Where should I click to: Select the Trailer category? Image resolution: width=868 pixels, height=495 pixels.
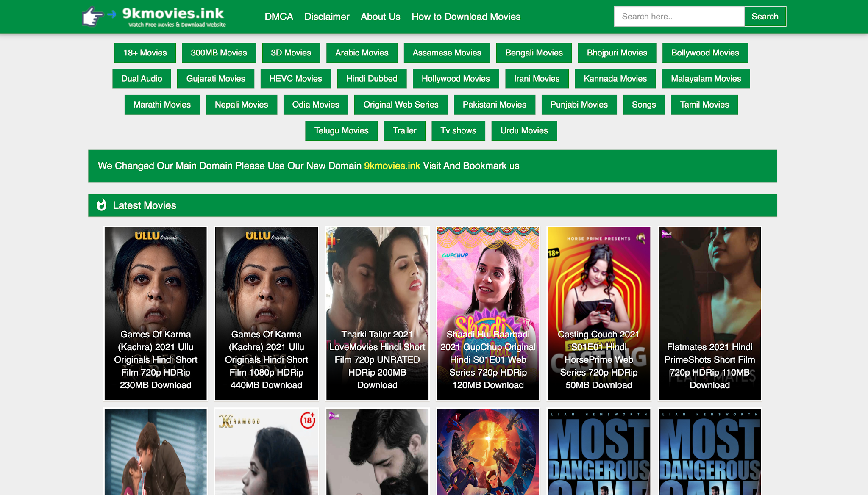[405, 130]
